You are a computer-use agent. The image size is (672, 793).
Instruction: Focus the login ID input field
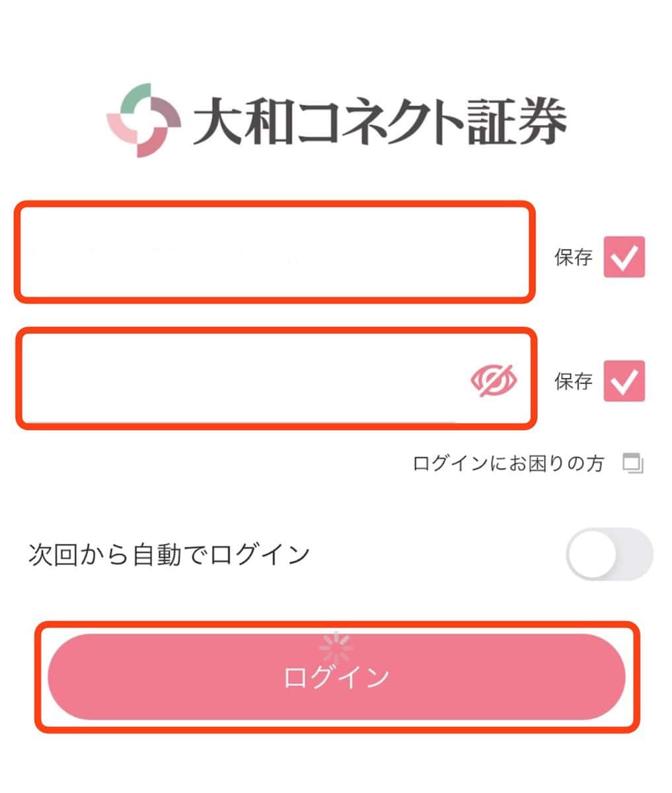click(274, 252)
